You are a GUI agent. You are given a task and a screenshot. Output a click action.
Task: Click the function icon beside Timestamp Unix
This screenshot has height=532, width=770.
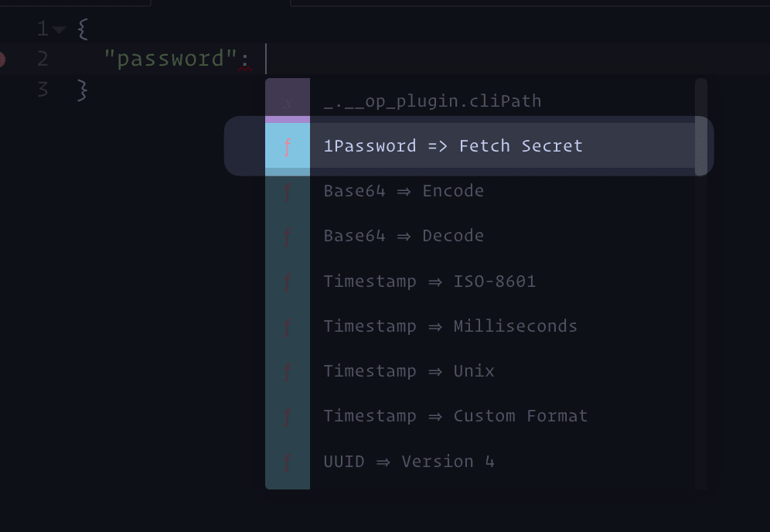click(288, 371)
